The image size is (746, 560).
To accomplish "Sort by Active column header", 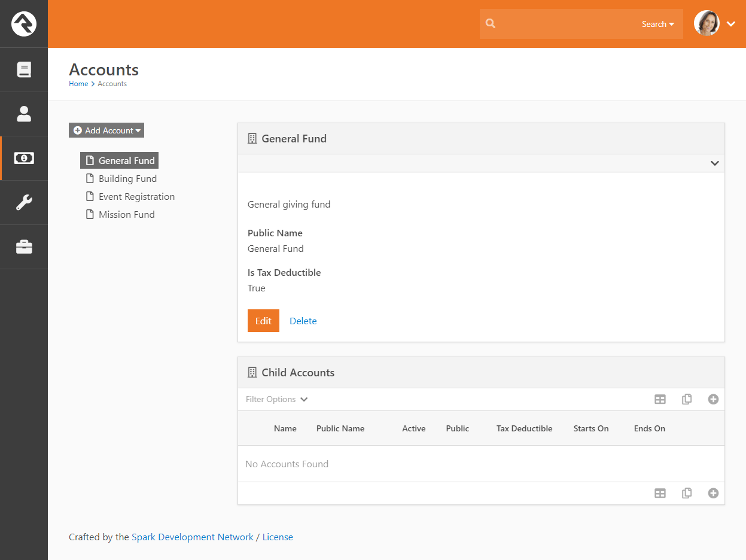I will (414, 428).
